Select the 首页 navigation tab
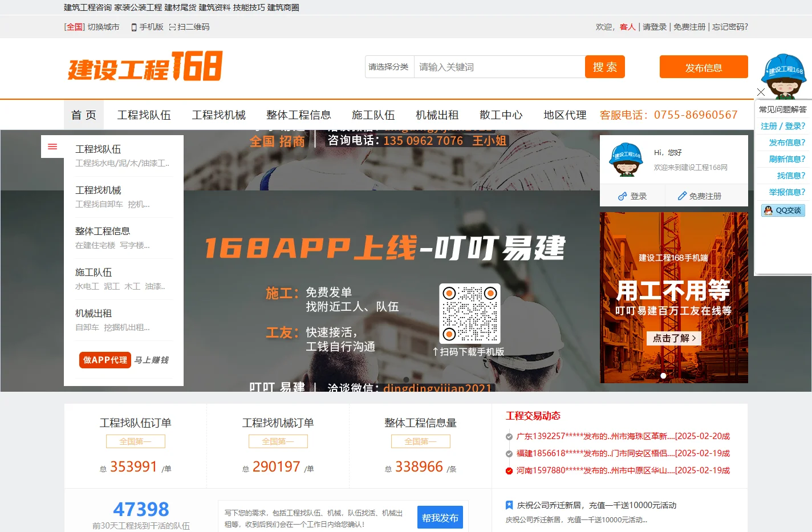 [84, 115]
